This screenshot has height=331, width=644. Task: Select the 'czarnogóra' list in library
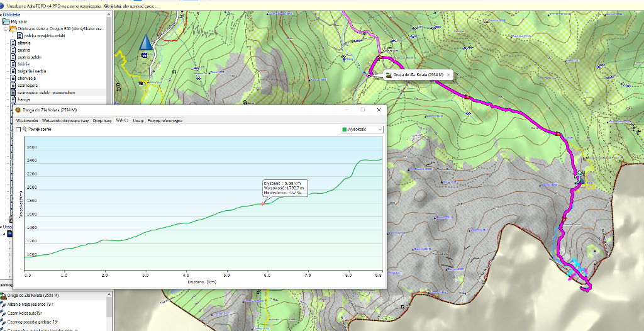[29, 85]
